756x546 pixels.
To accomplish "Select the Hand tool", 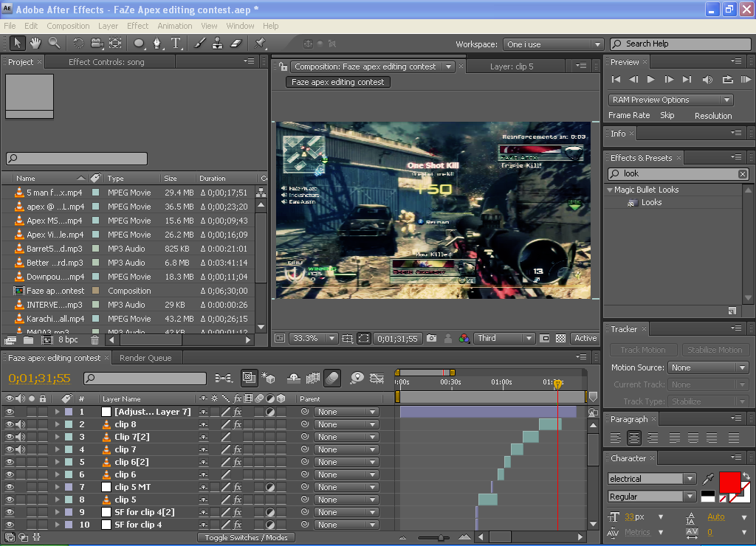I will pyautogui.click(x=35, y=44).
